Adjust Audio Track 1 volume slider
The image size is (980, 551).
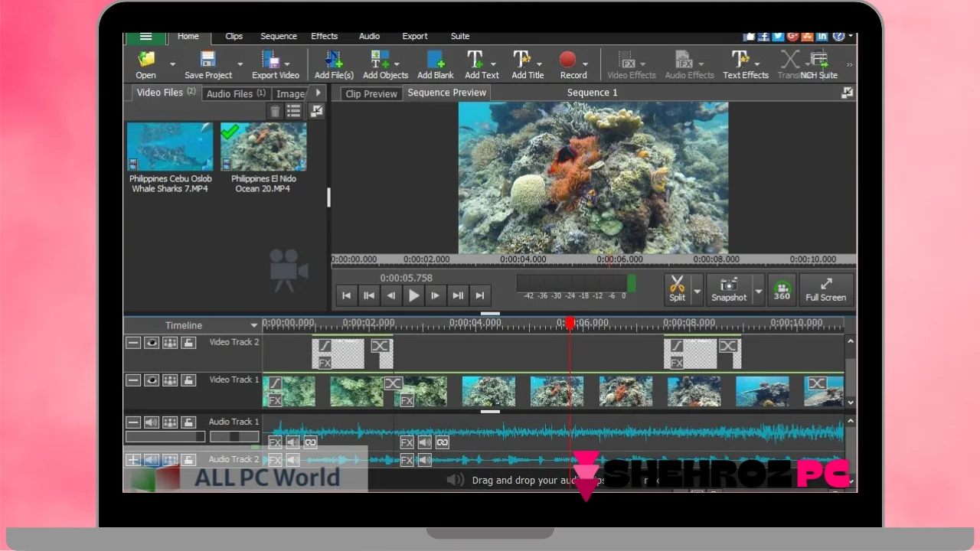(x=165, y=437)
